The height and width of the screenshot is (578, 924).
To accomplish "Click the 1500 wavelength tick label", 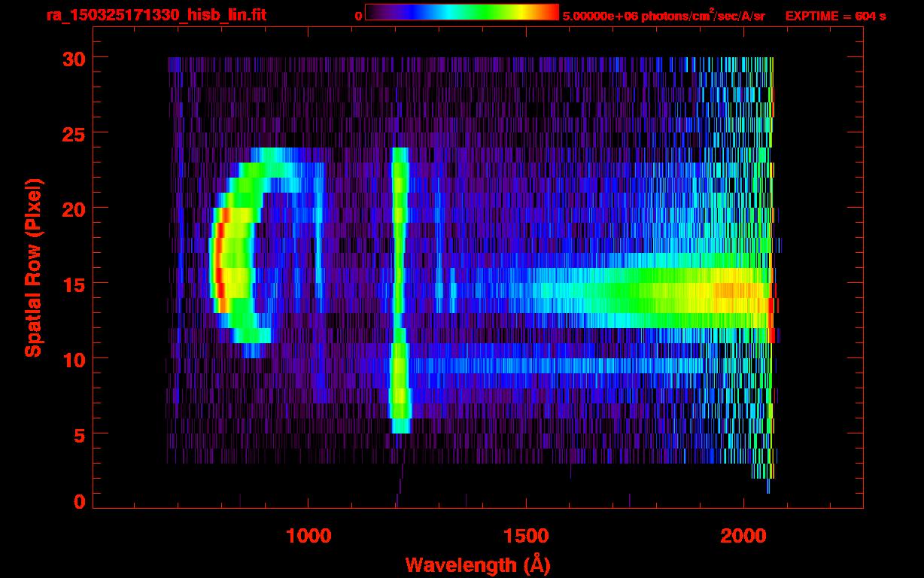I will click(x=525, y=536).
